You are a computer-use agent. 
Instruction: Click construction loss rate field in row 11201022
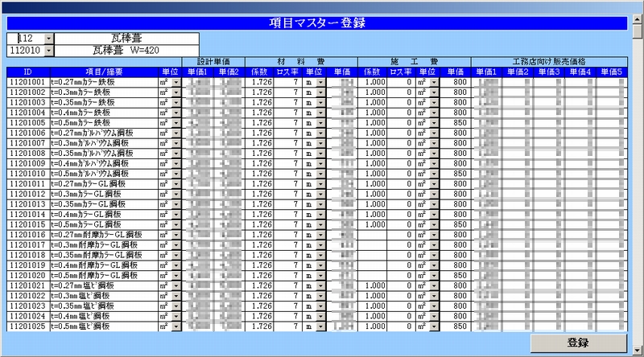[x=400, y=296]
